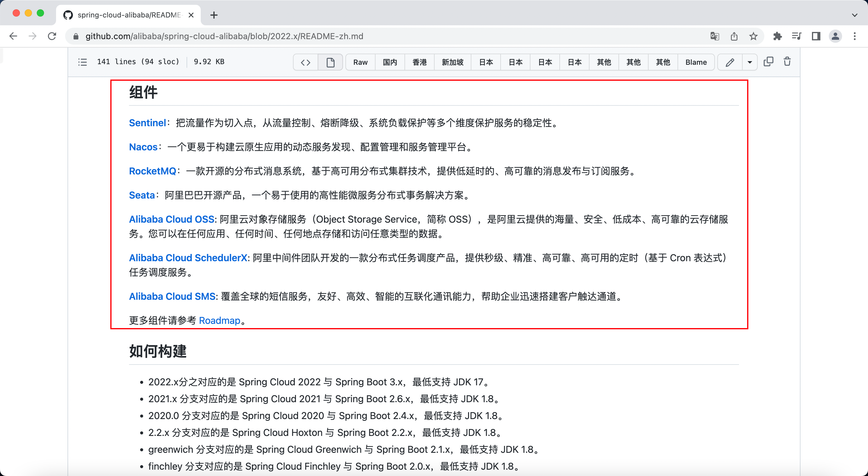868x476 pixels.
Task: Select the 国内 mirror button
Action: (390, 62)
